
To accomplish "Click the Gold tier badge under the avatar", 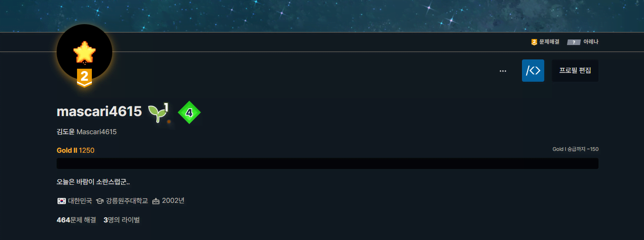I will click(x=84, y=78).
